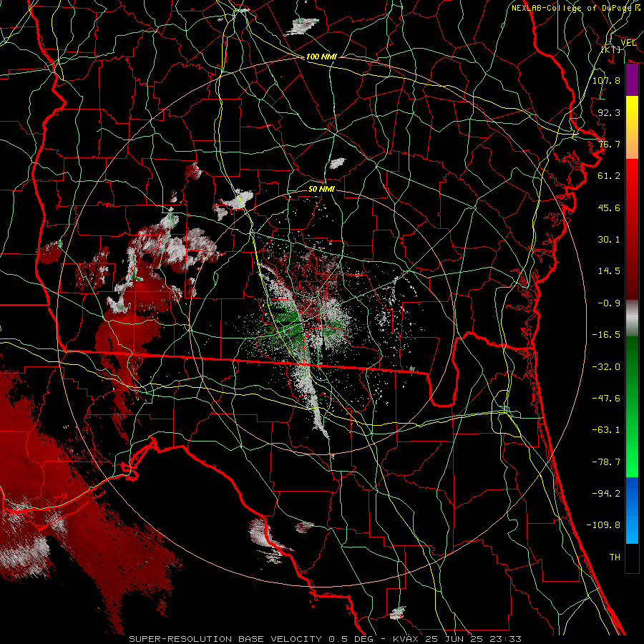This screenshot has height=644, width=644.
Task: Click the 76.7 legend value
Action: tap(609, 144)
